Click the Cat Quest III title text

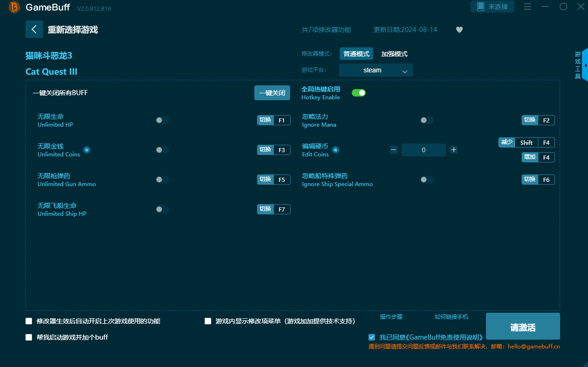[52, 71]
